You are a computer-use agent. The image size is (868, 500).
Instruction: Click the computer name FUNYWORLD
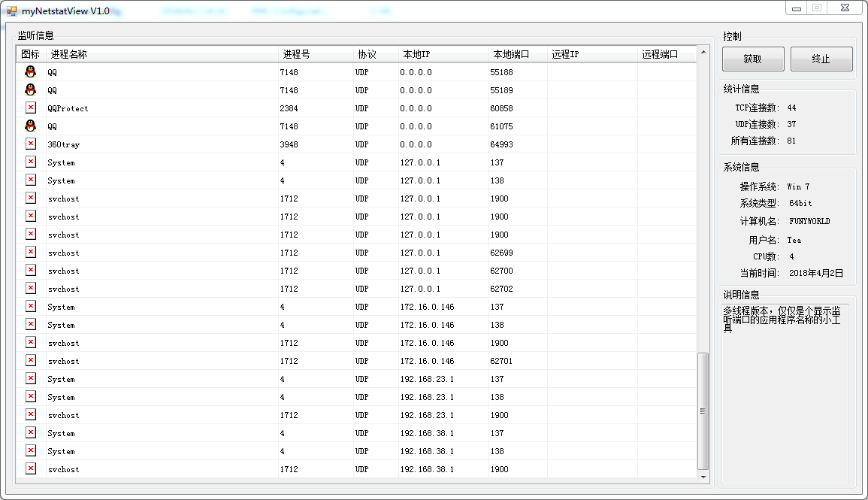(x=810, y=222)
